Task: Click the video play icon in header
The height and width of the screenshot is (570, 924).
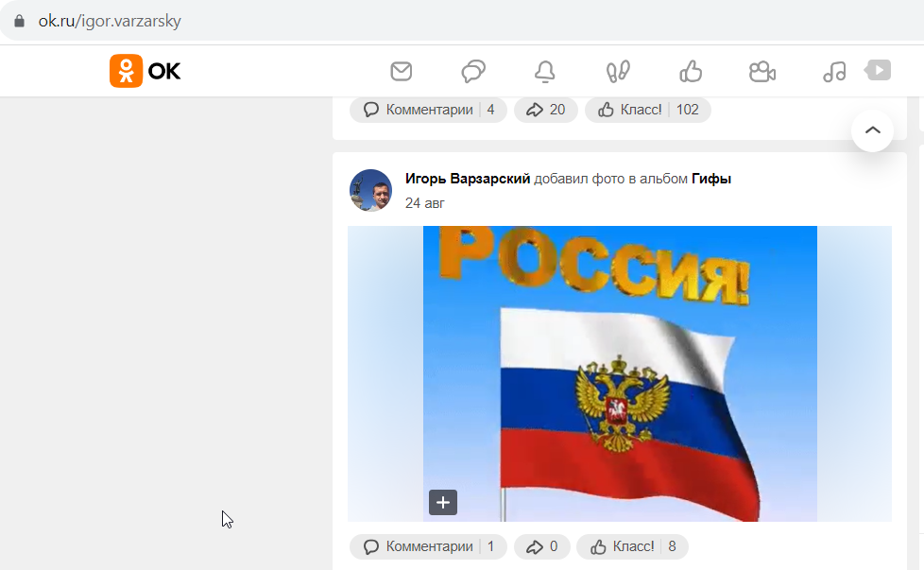Action: 878,70
